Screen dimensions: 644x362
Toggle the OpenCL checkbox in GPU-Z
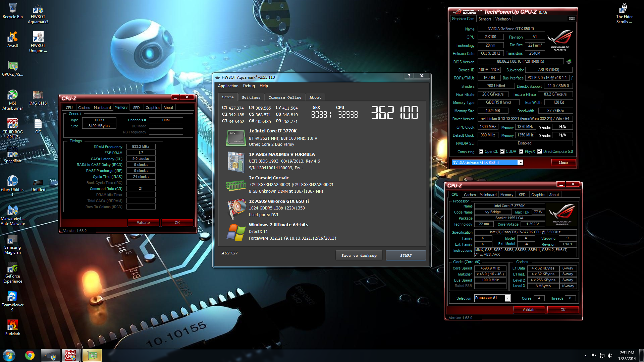[x=481, y=152]
